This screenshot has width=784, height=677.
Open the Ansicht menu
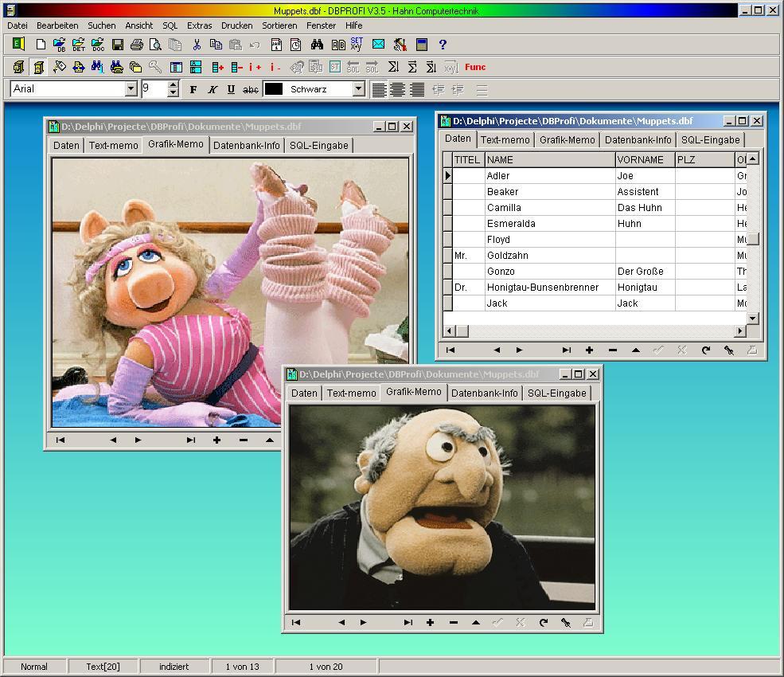(139, 25)
